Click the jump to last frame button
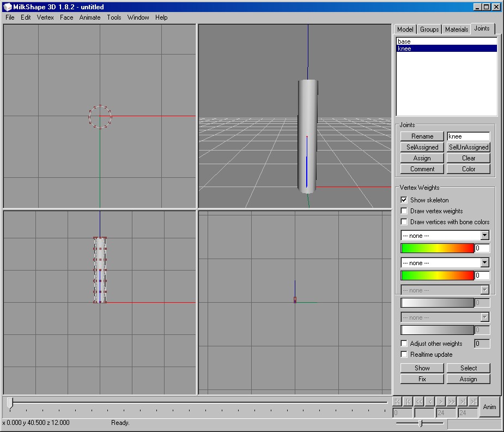 point(473,401)
